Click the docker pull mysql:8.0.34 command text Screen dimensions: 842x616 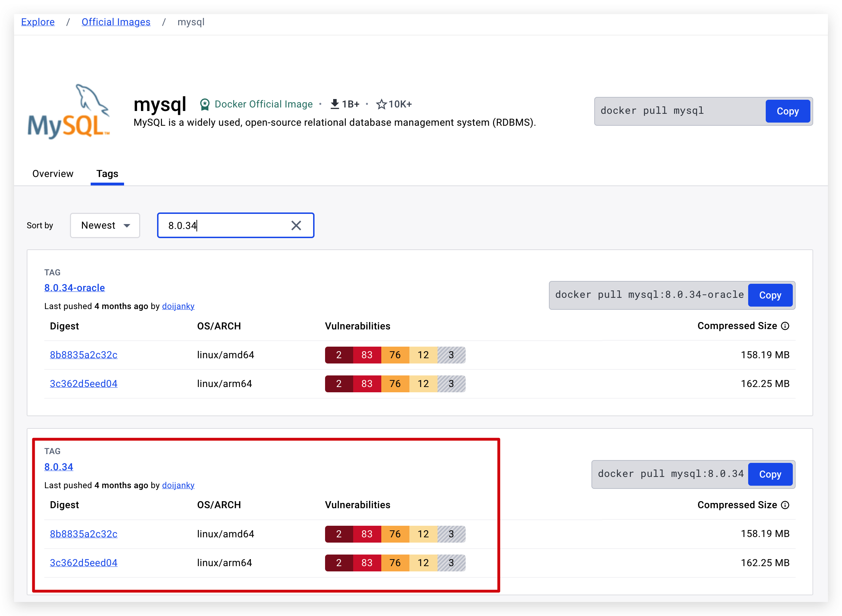coord(671,473)
